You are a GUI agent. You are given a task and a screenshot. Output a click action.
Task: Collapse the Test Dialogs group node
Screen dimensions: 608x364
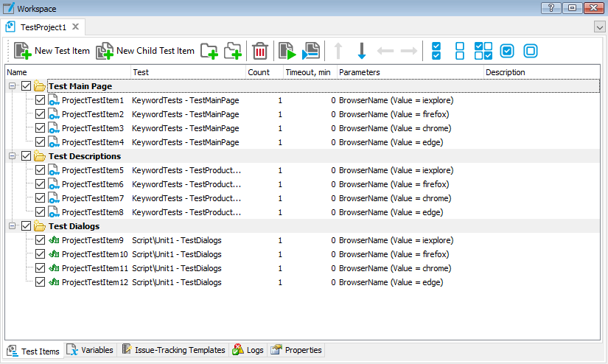point(13,226)
